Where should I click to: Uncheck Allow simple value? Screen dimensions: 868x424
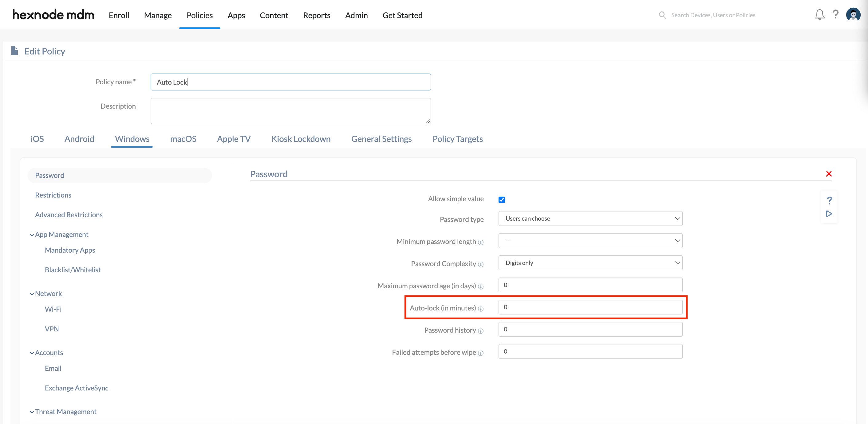(502, 199)
